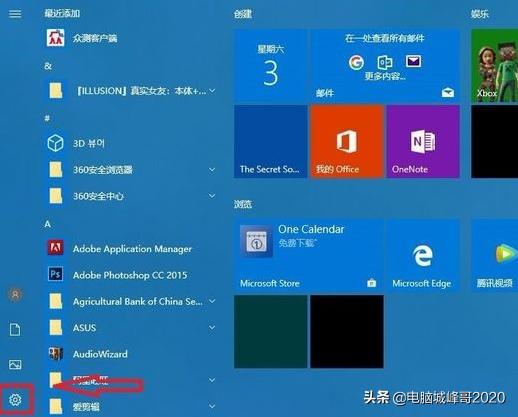The height and width of the screenshot is (417, 518).
Task: Open the 3D 뷰어 cube icon
Action: pyautogui.click(x=55, y=143)
